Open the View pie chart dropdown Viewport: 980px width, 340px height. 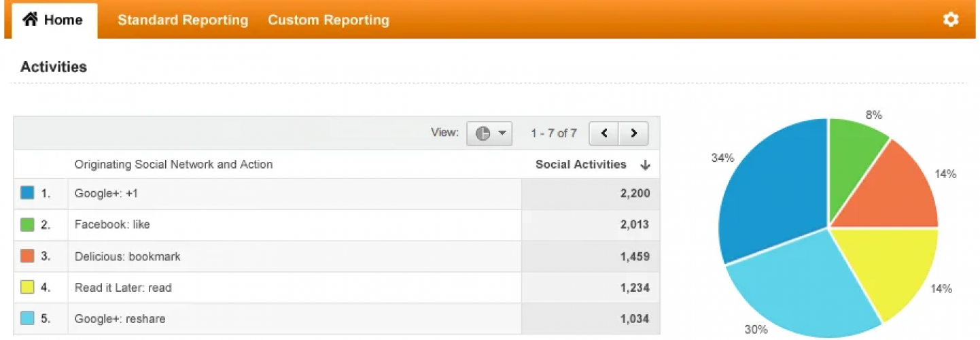click(489, 133)
